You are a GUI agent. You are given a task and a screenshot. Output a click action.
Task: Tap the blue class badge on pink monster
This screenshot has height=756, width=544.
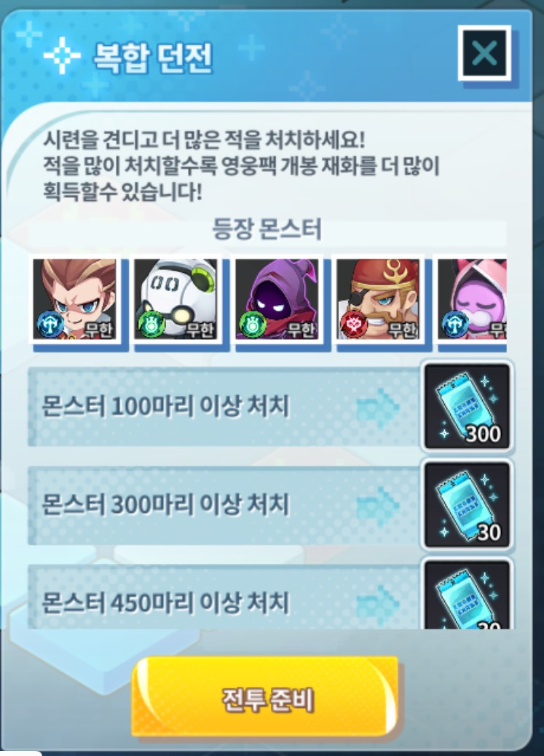click(454, 324)
